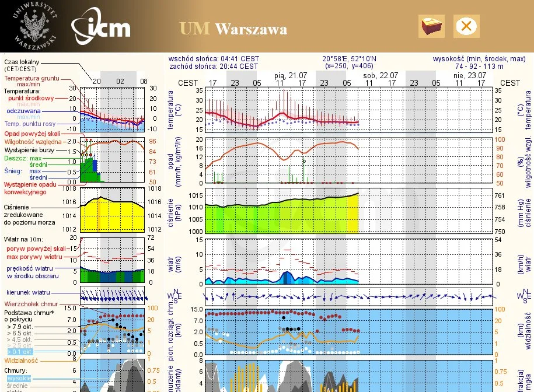The image size is (534, 392).
Task: Click axis label 'widzialność (km)'
Action: [x=523, y=331]
